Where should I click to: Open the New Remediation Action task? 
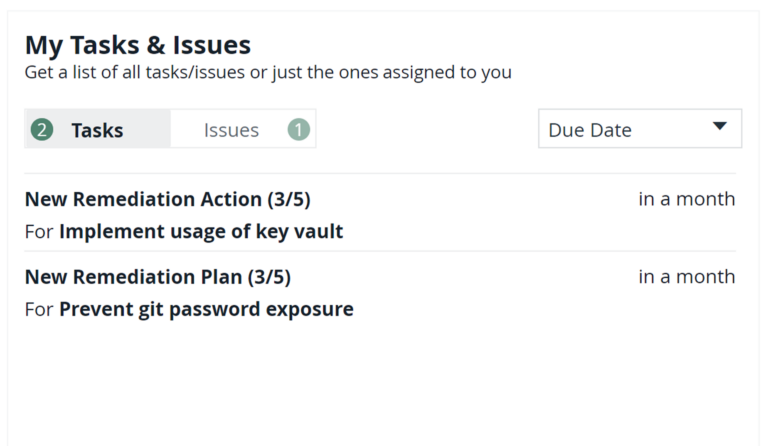pyautogui.click(x=145, y=199)
